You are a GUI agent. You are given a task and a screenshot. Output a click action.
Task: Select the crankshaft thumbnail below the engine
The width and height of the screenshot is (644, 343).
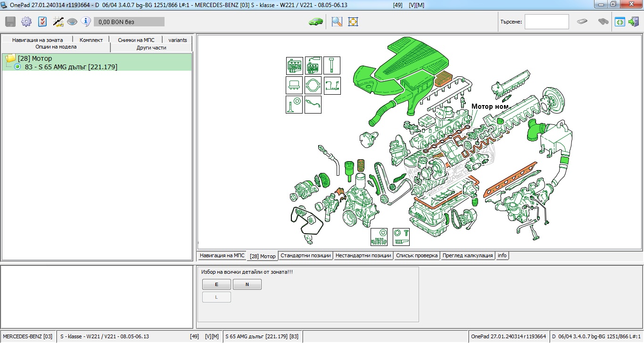379,237
